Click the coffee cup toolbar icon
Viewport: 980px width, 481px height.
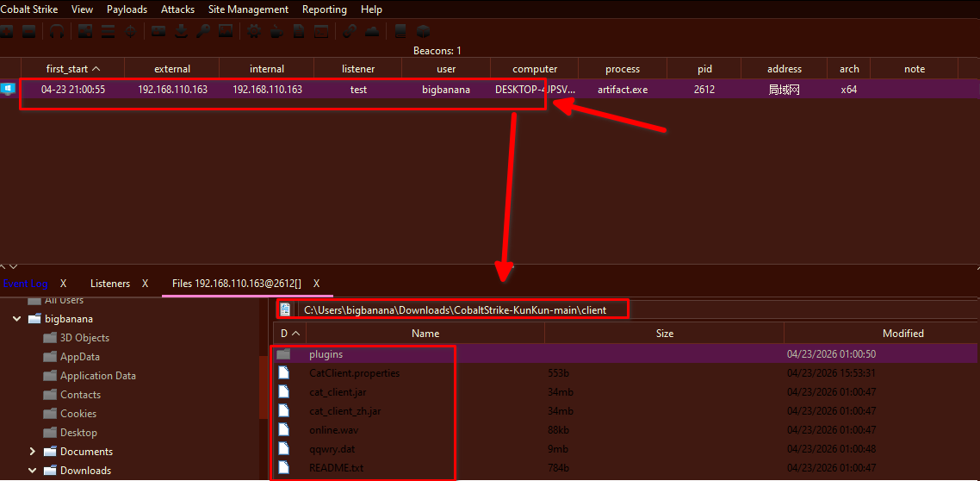coord(276,32)
